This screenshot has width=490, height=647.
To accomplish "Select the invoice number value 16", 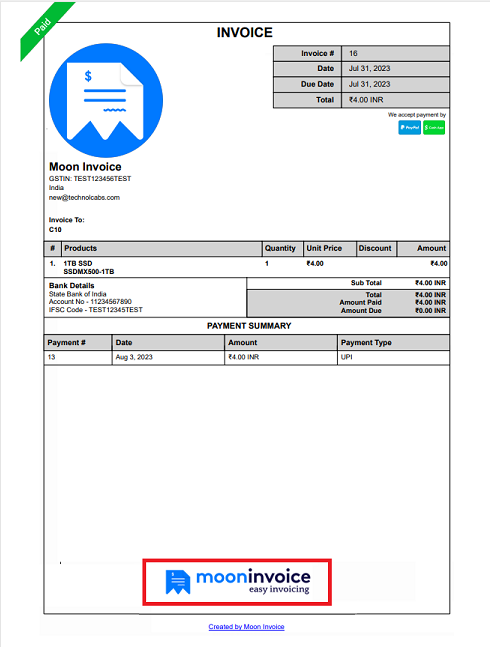I will (353, 53).
